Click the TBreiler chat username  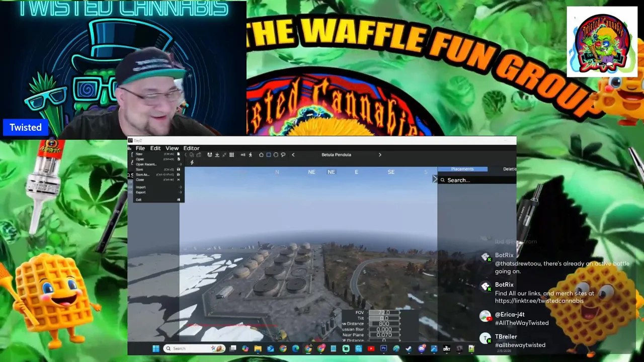click(x=506, y=337)
